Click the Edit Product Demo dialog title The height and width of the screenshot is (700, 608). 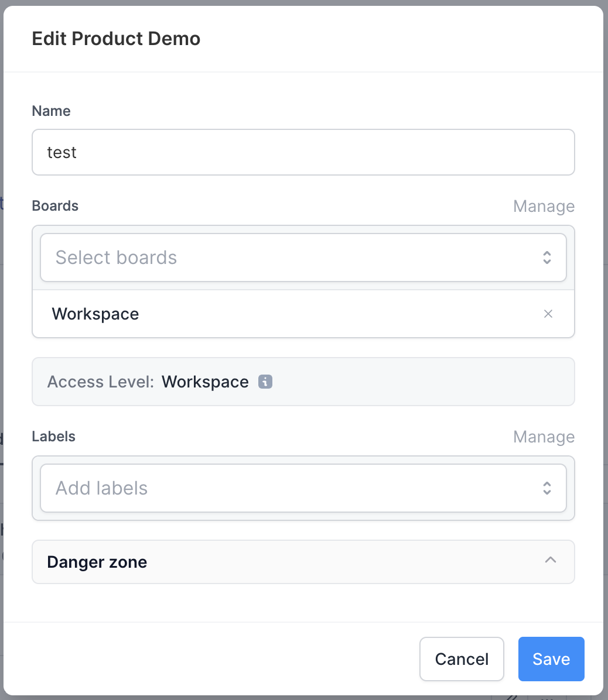click(116, 39)
